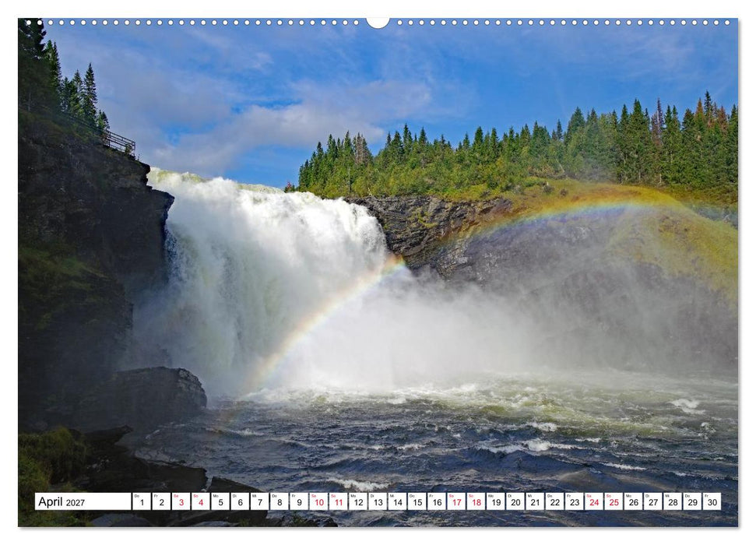Click day 15 on the calendar
The image size is (756, 545).
pos(417,501)
